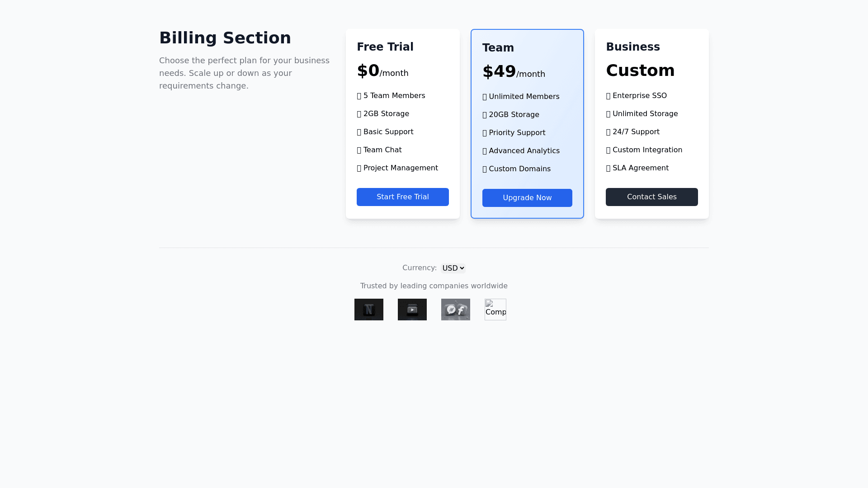Click the Billing Section heading
This screenshot has height=488, width=868.
click(x=225, y=38)
